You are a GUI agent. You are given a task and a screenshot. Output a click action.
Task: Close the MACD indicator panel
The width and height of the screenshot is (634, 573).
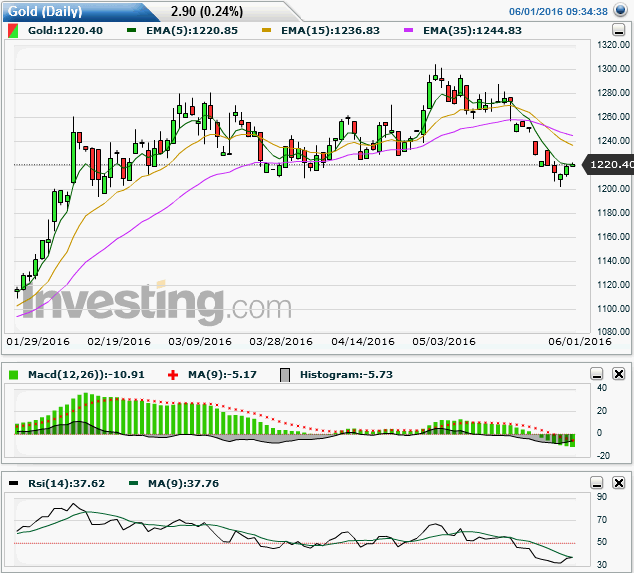click(619, 374)
